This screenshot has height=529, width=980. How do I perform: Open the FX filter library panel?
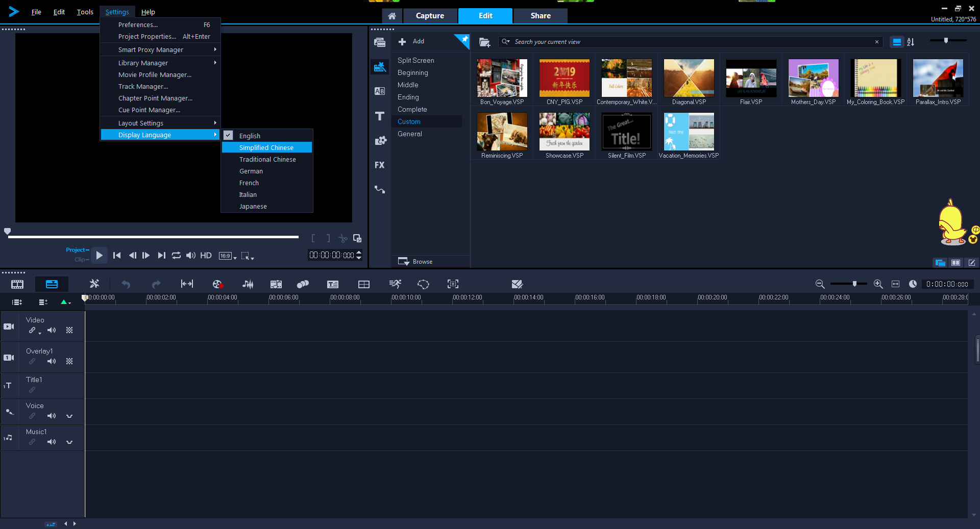(x=380, y=165)
